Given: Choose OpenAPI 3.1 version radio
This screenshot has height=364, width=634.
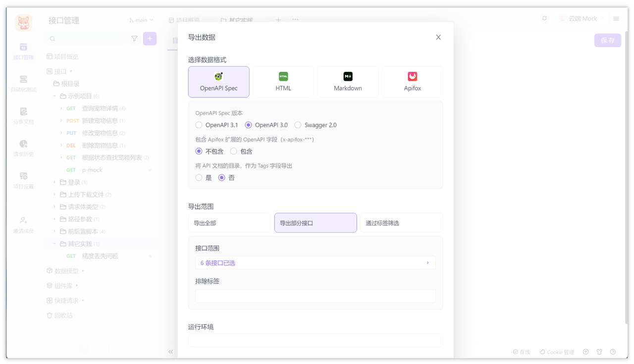Looking at the screenshot, I should [x=199, y=125].
